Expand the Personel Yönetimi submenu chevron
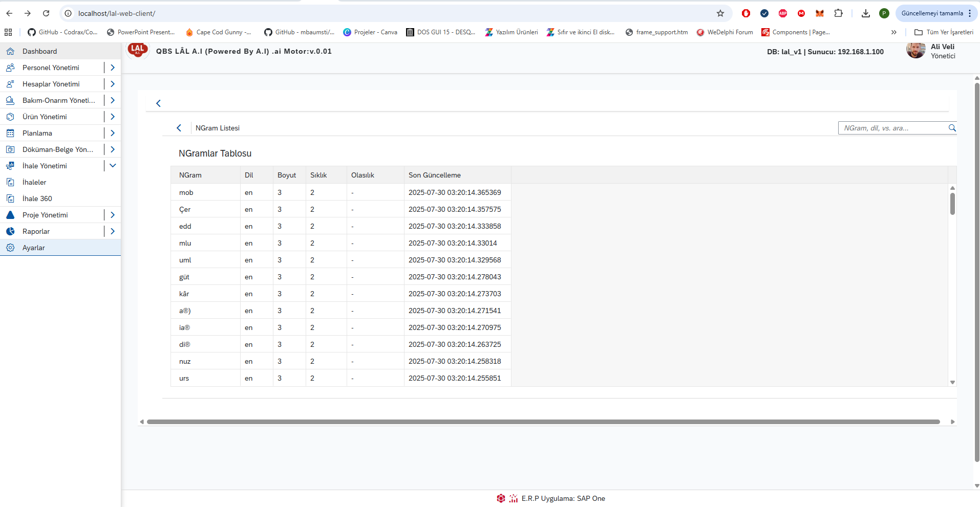Viewport: 980px width, 507px height. [113, 68]
